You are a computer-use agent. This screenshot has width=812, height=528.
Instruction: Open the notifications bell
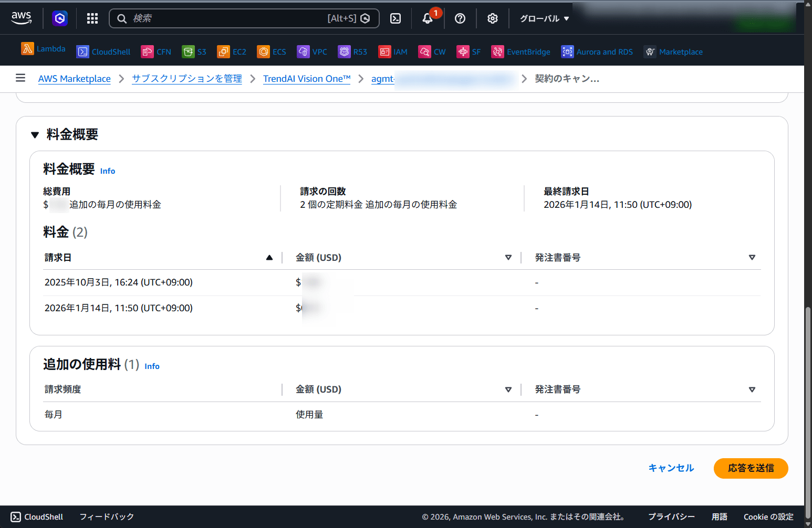tap(428, 18)
